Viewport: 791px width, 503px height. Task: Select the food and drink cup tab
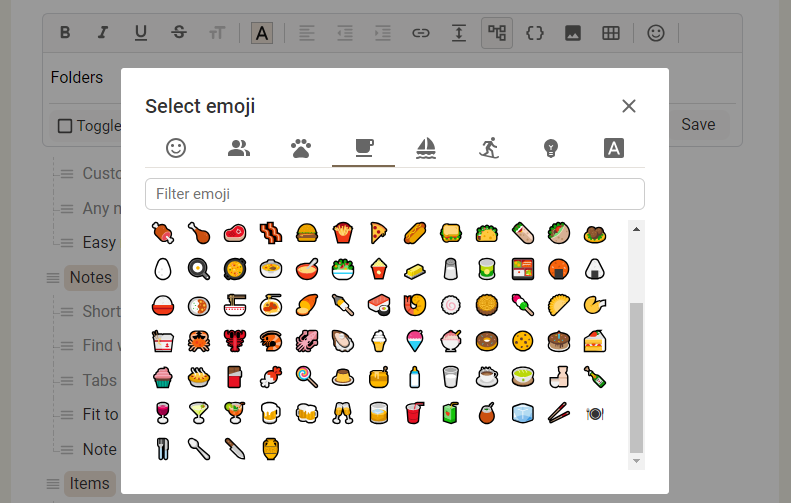(x=364, y=148)
